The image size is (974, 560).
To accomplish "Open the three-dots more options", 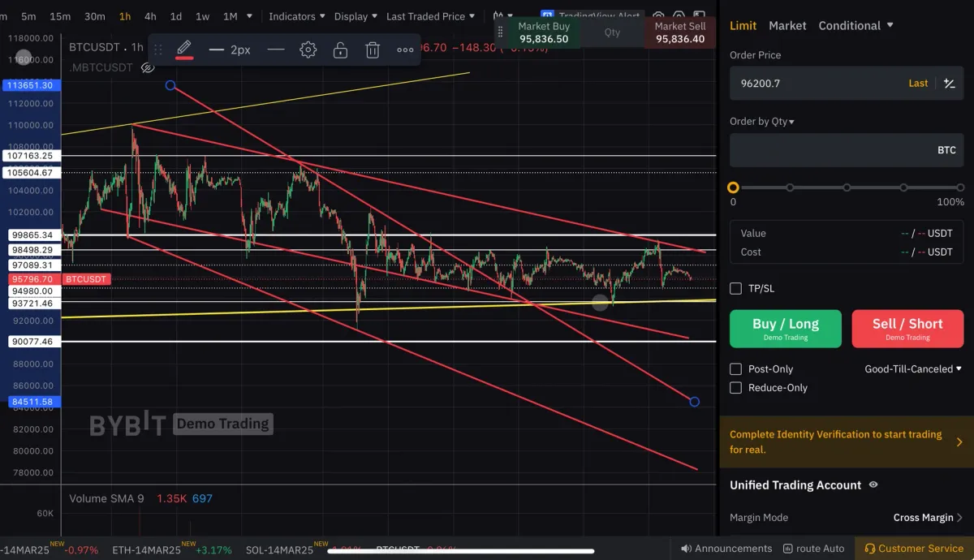I will click(405, 50).
